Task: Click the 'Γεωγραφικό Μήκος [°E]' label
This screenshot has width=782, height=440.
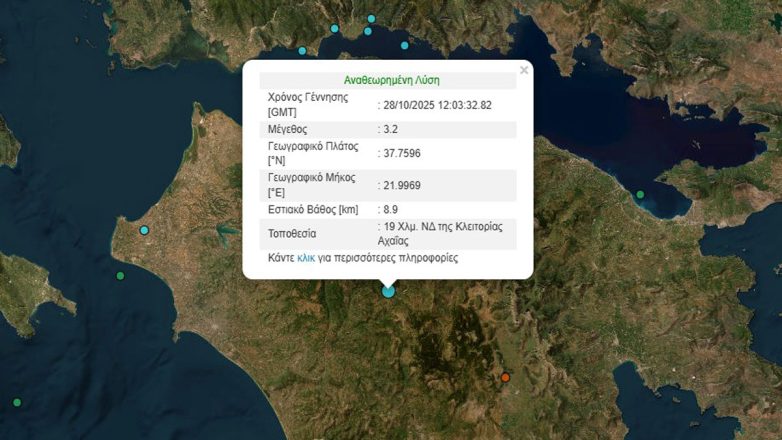Action: coord(312,185)
